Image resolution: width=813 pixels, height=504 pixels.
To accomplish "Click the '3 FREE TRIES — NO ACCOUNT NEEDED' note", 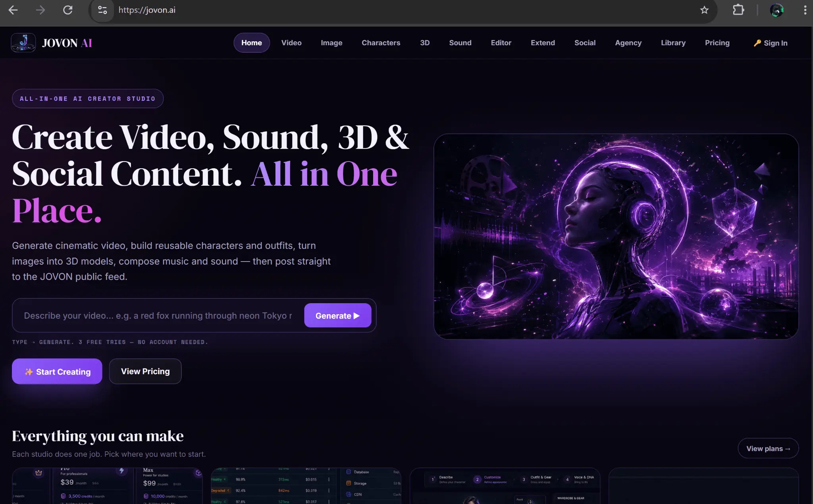I will pyautogui.click(x=143, y=342).
